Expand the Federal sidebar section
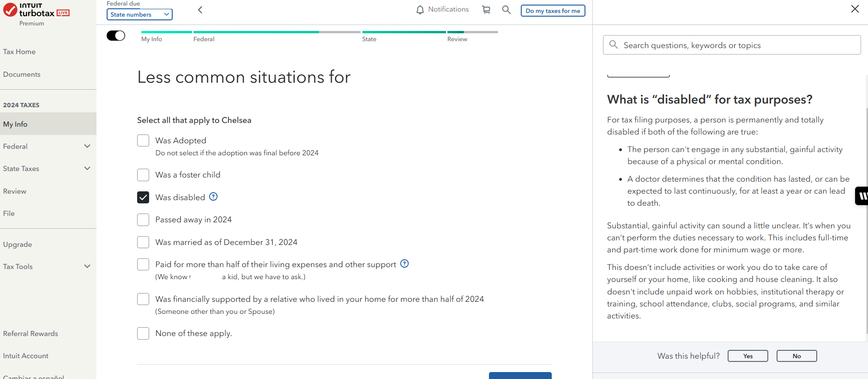The image size is (868, 379). pos(87,147)
